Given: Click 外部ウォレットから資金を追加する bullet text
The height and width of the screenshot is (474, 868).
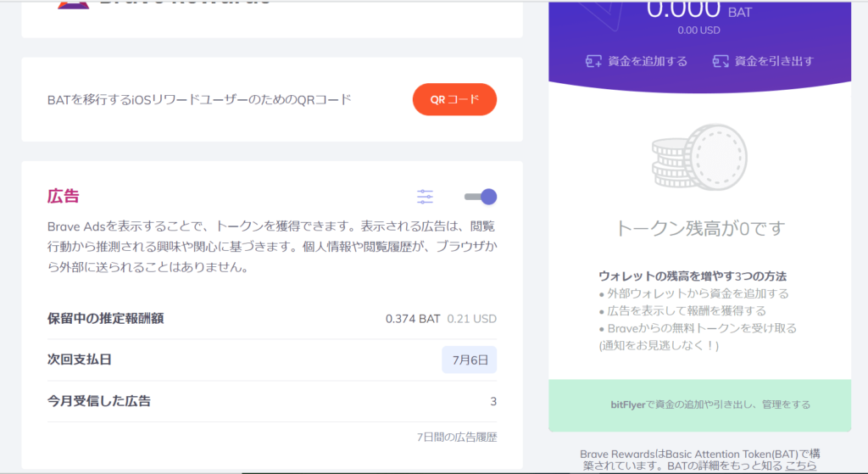Looking at the screenshot, I should click(x=698, y=293).
